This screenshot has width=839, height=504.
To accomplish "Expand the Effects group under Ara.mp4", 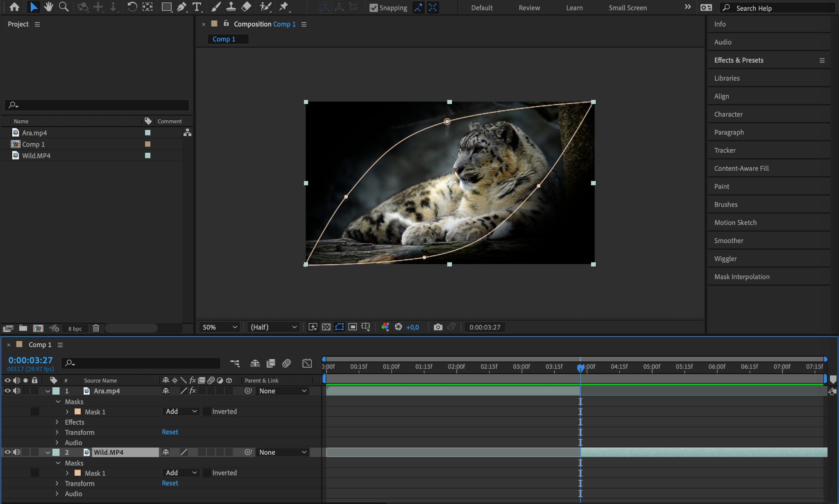I will tap(57, 422).
